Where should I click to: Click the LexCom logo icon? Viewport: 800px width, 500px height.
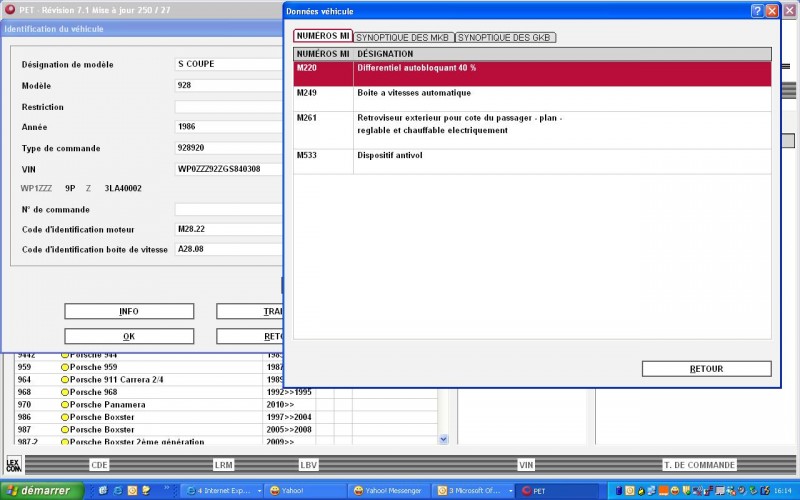(x=14, y=464)
